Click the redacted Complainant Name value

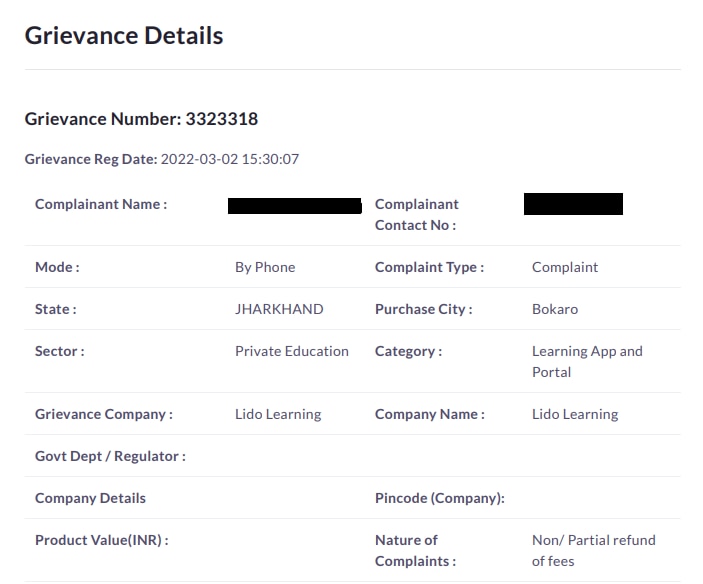(x=294, y=206)
